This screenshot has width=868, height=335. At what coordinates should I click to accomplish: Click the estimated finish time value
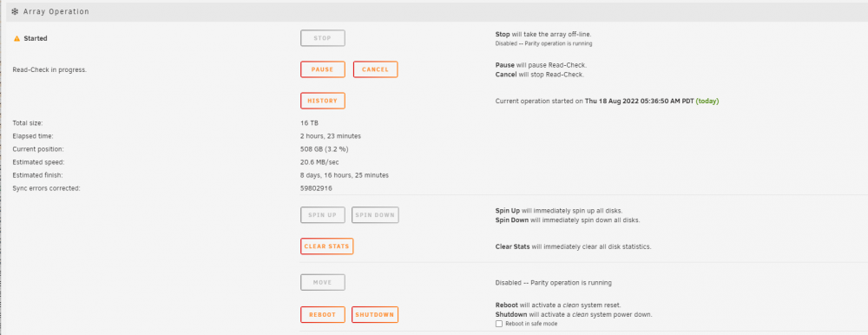(345, 175)
